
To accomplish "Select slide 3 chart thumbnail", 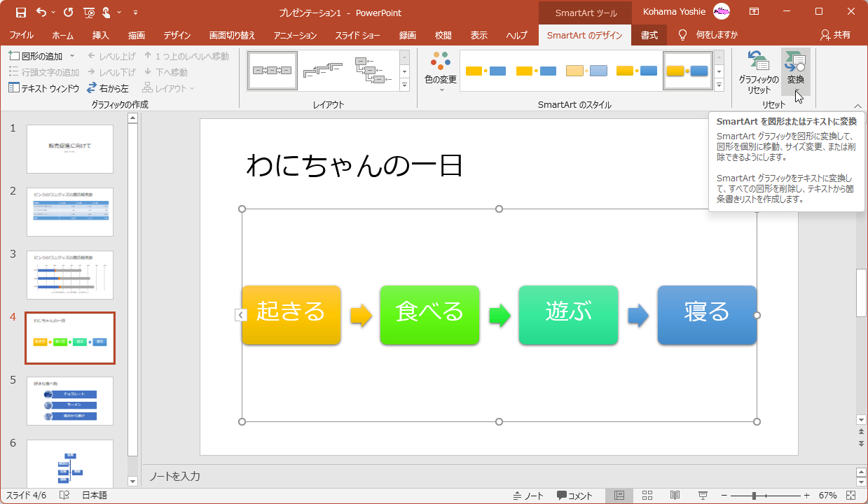I will 70,275.
